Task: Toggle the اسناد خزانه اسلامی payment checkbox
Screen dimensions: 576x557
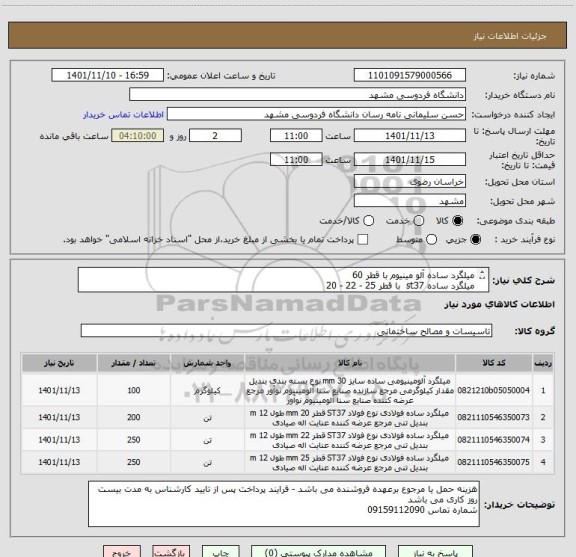Action: click(x=363, y=240)
